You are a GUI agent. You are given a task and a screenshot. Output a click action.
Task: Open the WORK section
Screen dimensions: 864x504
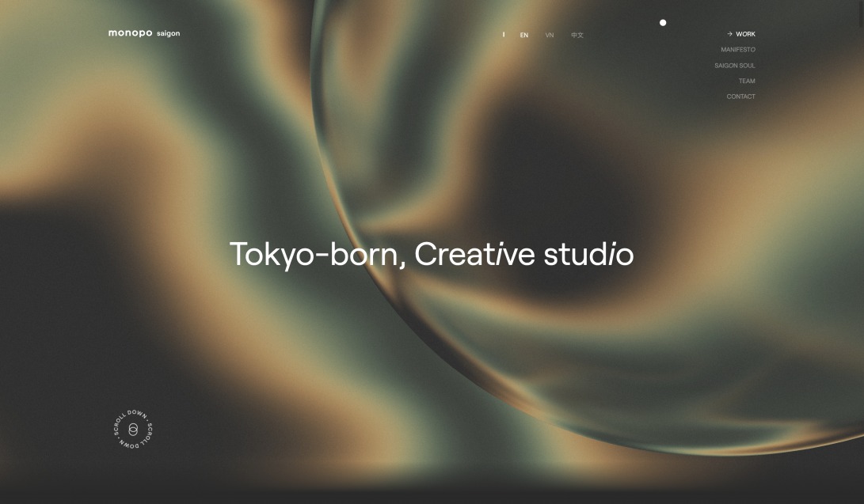pyautogui.click(x=744, y=34)
